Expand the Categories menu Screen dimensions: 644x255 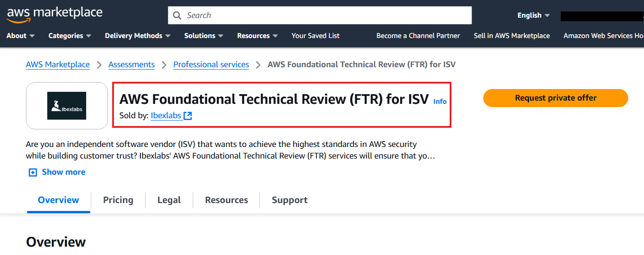[69, 36]
